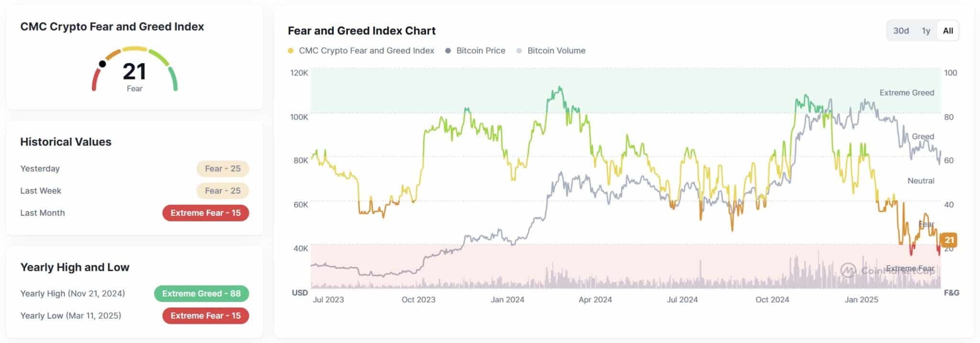Screen dimensions: 980x343
Task: Switch chart range to 30d
Action: coord(901,31)
